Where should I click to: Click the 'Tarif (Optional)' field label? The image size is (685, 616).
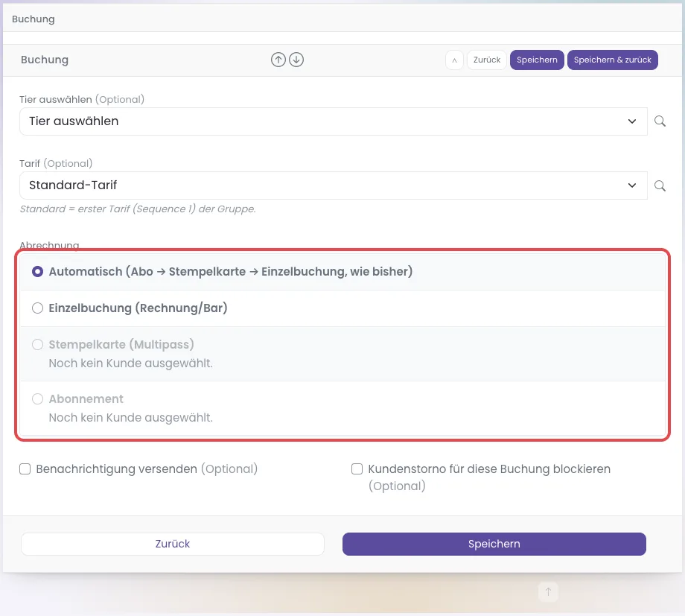(x=56, y=164)
